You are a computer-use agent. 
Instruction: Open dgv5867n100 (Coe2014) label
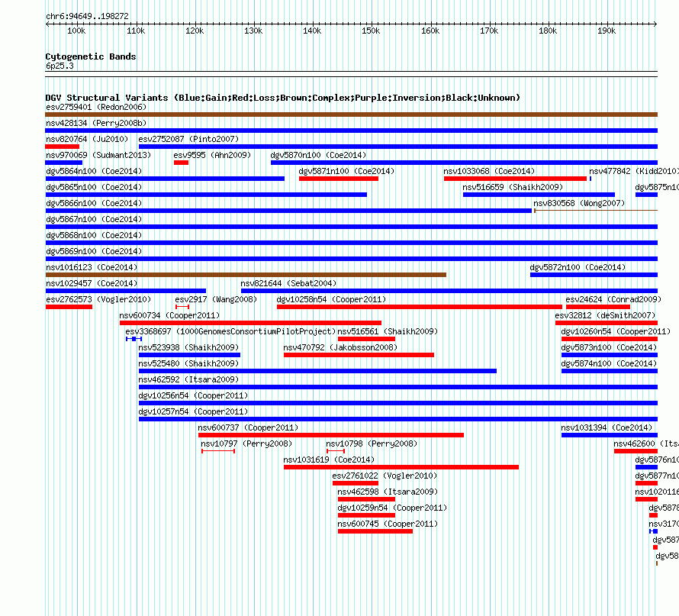pos(94,219)
